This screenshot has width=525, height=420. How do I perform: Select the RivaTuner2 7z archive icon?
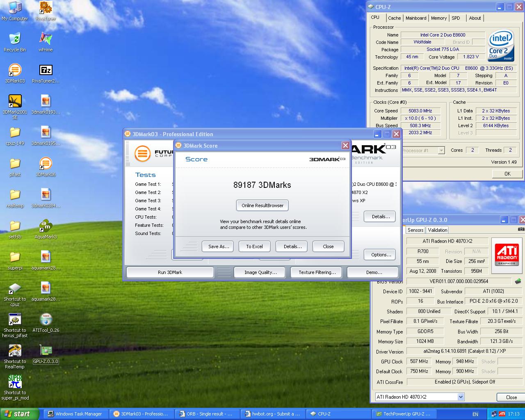(x=46, y=73)
